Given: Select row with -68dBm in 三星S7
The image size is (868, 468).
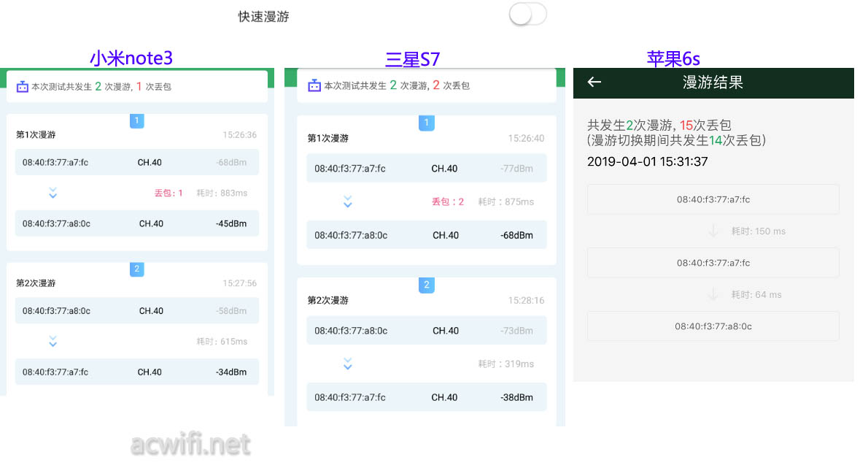Looking at the screenshot, I should pyautogui.click(x=427, y=235).
